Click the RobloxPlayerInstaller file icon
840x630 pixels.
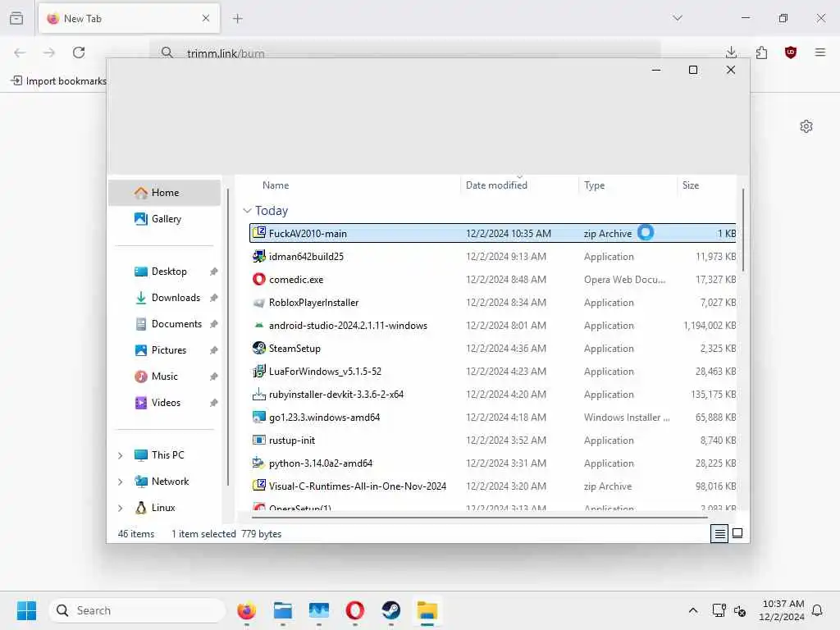[x=259, y=303]
